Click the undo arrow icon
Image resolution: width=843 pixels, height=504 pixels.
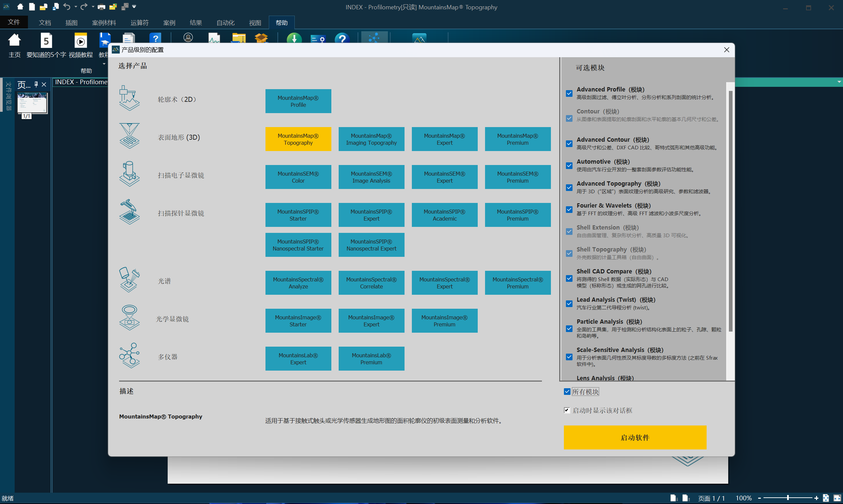pyautogui.click(x=67, y=6)
